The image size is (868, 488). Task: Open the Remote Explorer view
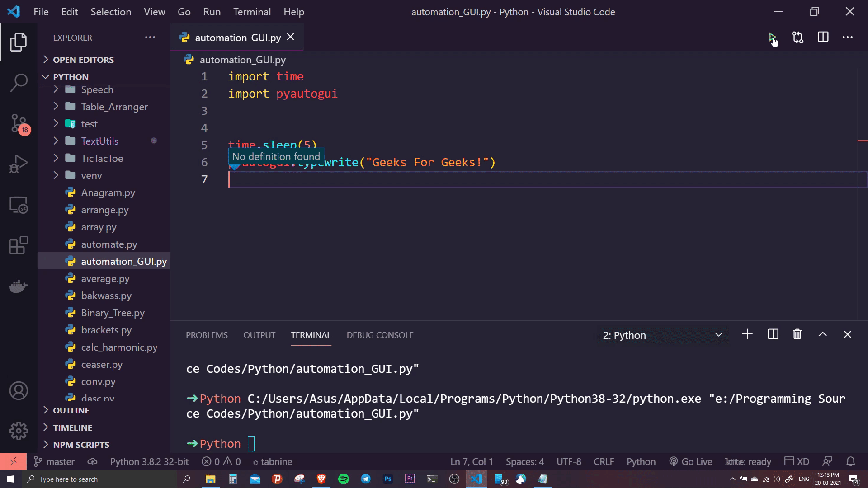[x=19, y=205]
